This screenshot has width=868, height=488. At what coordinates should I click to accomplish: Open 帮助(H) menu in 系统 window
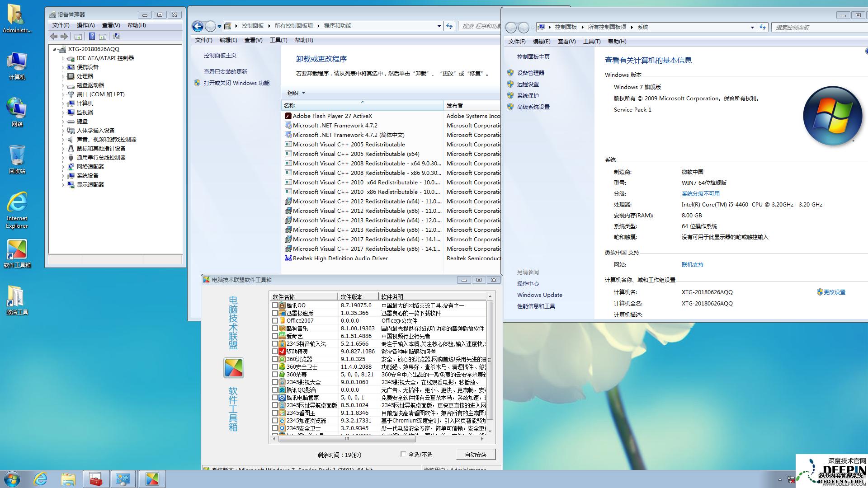tap(617, 42)
